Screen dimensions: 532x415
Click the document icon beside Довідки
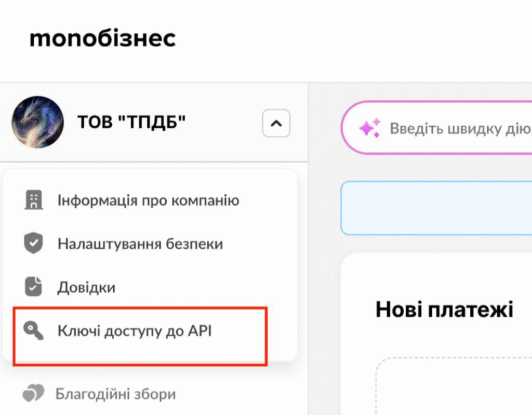point(34,287)
